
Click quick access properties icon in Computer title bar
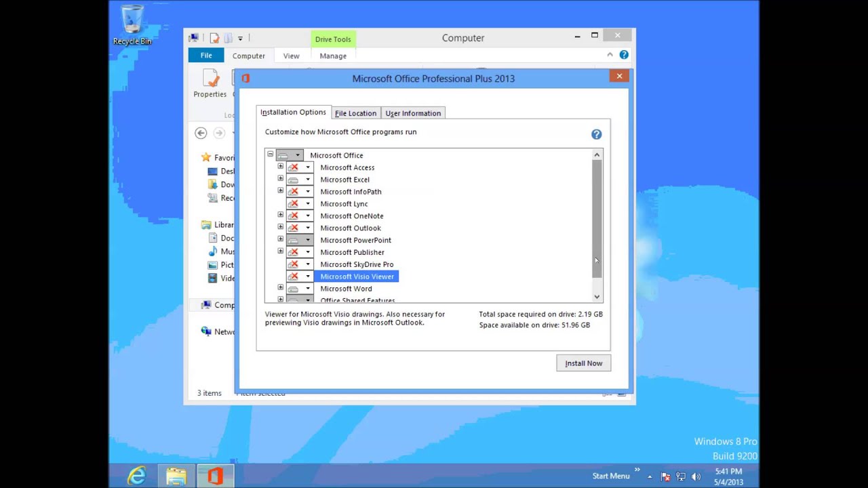[x=214, y=38]
